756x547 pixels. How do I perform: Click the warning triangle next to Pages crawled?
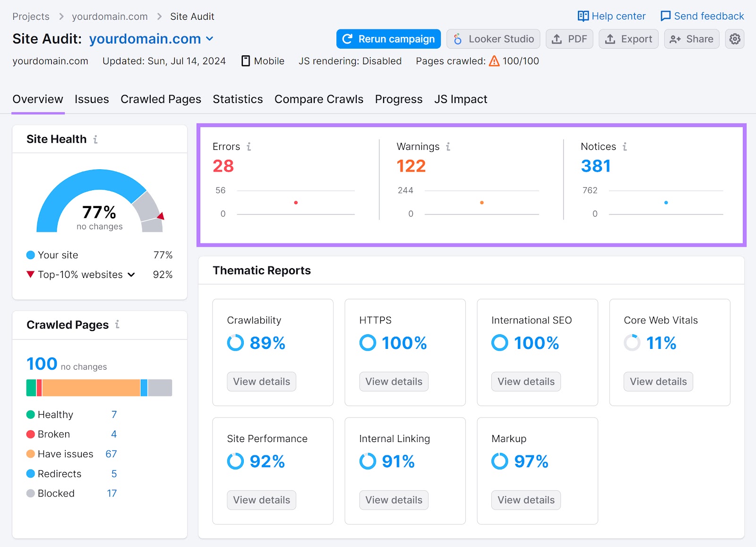click(x=494, y=61)
